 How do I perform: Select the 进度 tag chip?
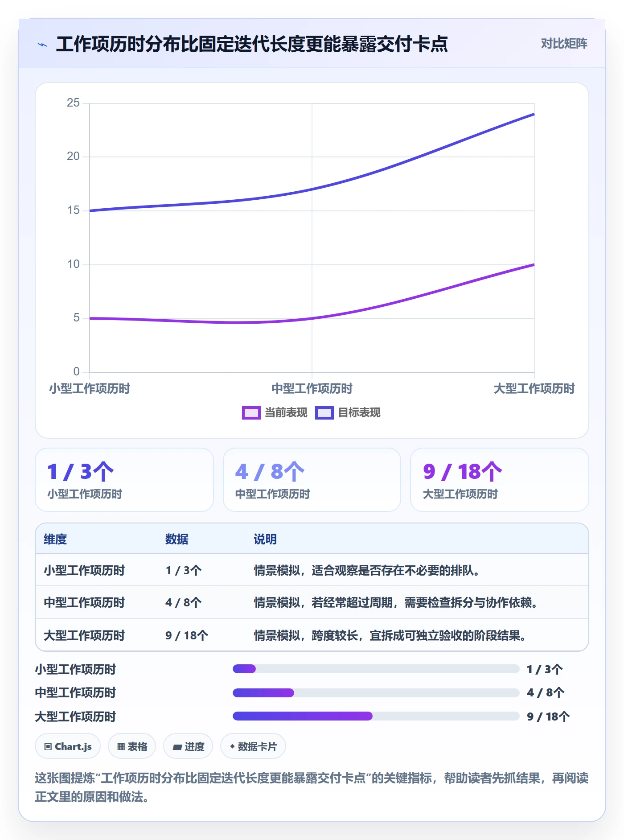click(188, 746)
